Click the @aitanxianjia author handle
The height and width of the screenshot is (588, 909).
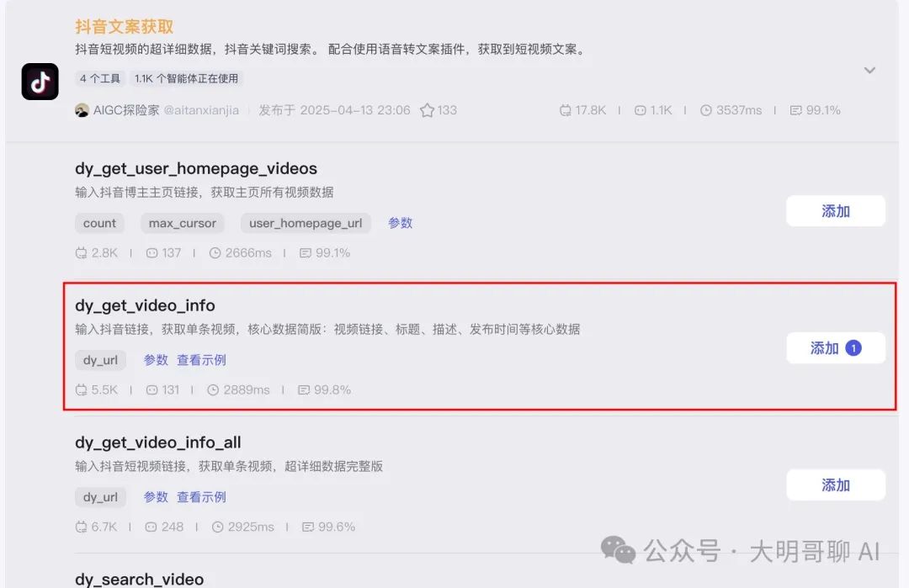(201, 110)
